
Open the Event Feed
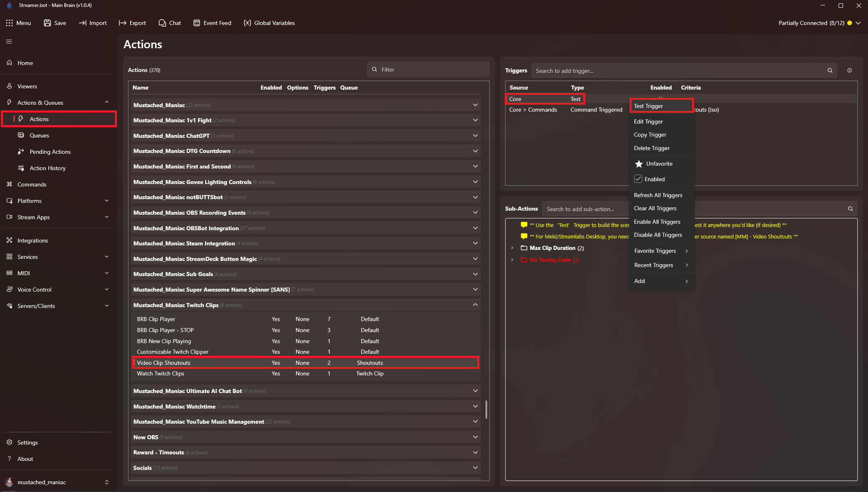point(212,23)
